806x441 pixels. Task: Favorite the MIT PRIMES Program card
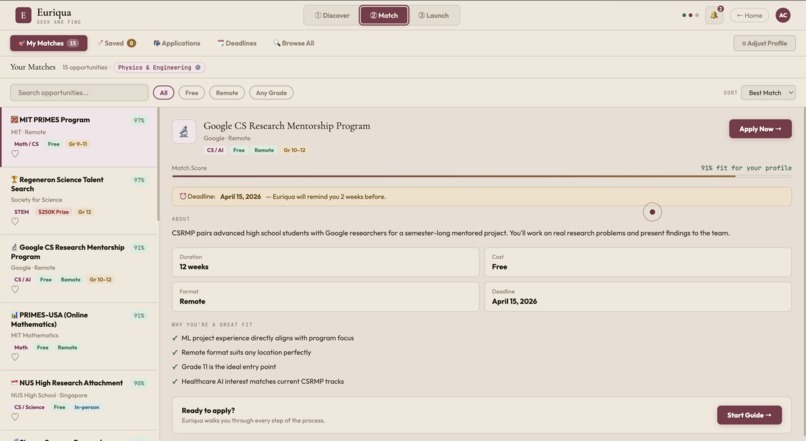click(x=15, y=154)
